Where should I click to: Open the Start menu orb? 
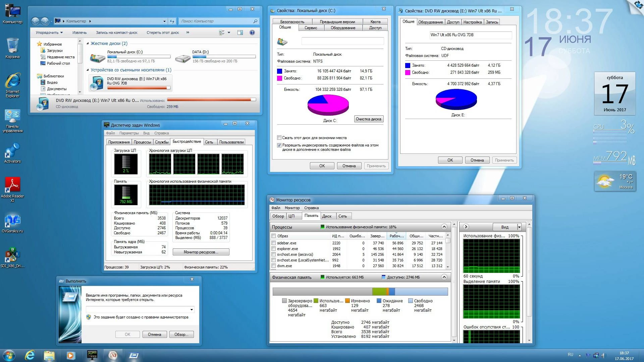9,355
